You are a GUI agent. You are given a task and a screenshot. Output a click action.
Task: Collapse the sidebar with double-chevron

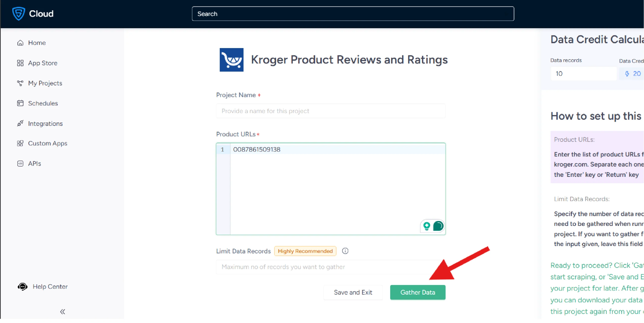tap(63, 312)
